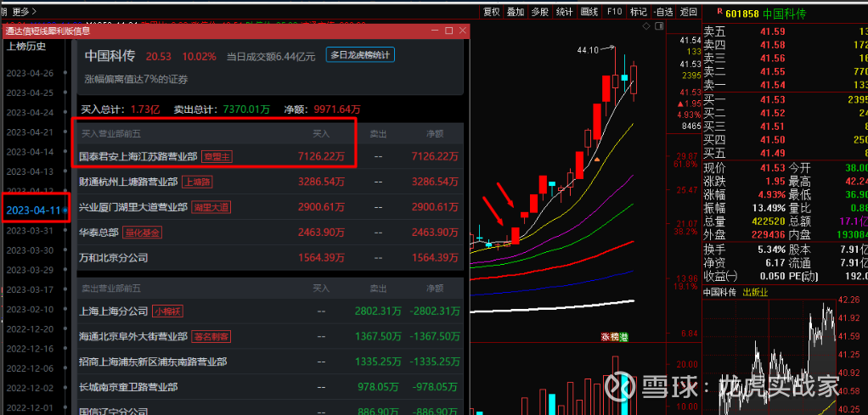The height and width of the screenshot is (415, 868).
Task: Click the 章盟主 trader tag
Action: tap(217, 157)
